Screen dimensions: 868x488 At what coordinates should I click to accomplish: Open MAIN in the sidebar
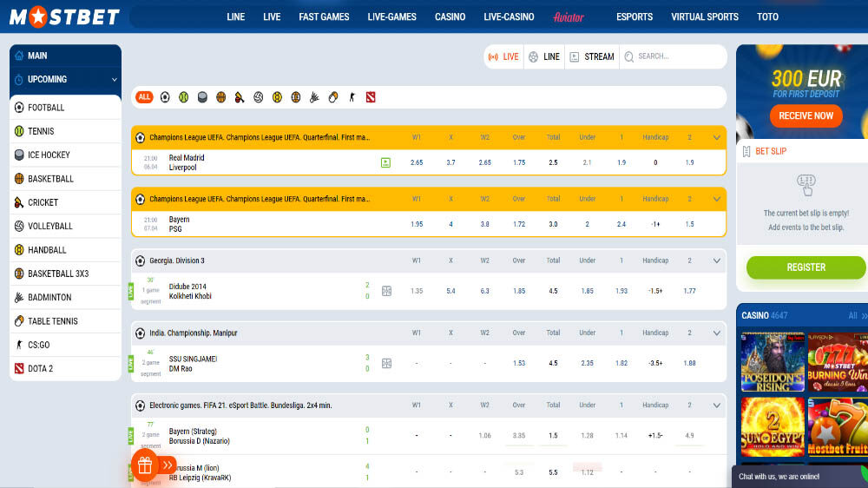pos(65,56)
